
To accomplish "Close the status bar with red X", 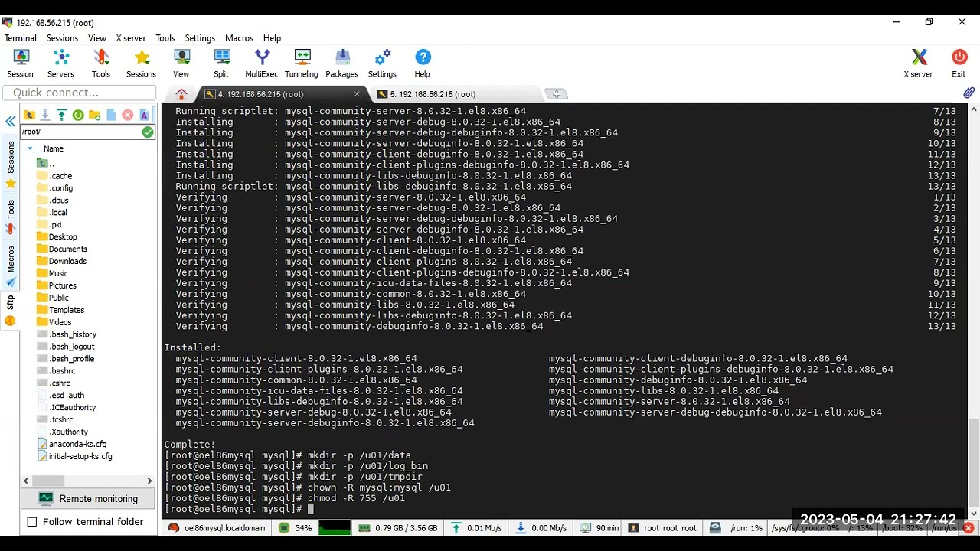I will coord(969,528).
